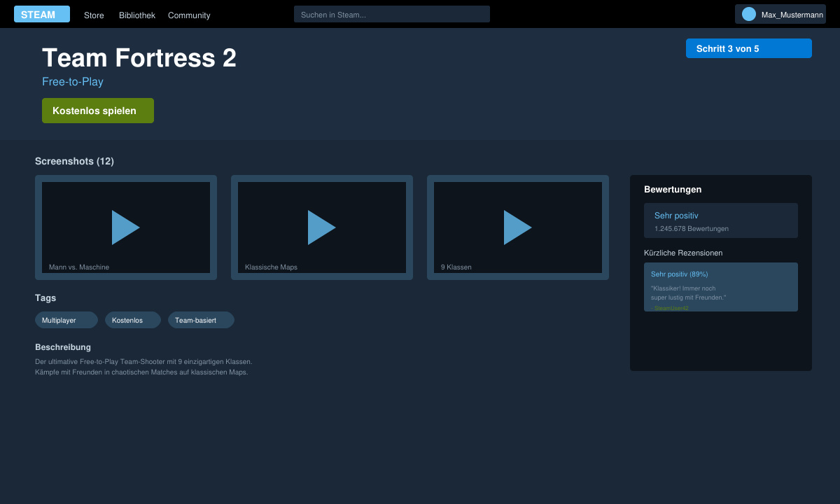Open the Community menu

[x=189, y=15]
